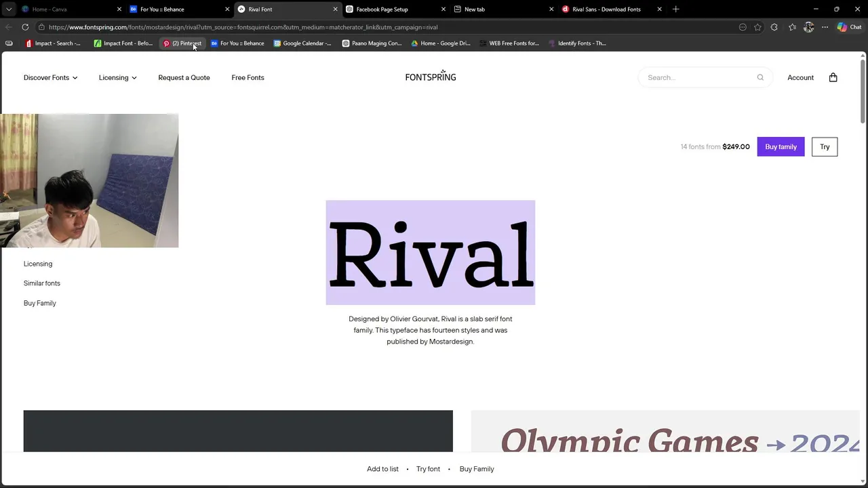Open the Copilot Chat button
Viewport: 868px width, 488px height.
[849, 27]
